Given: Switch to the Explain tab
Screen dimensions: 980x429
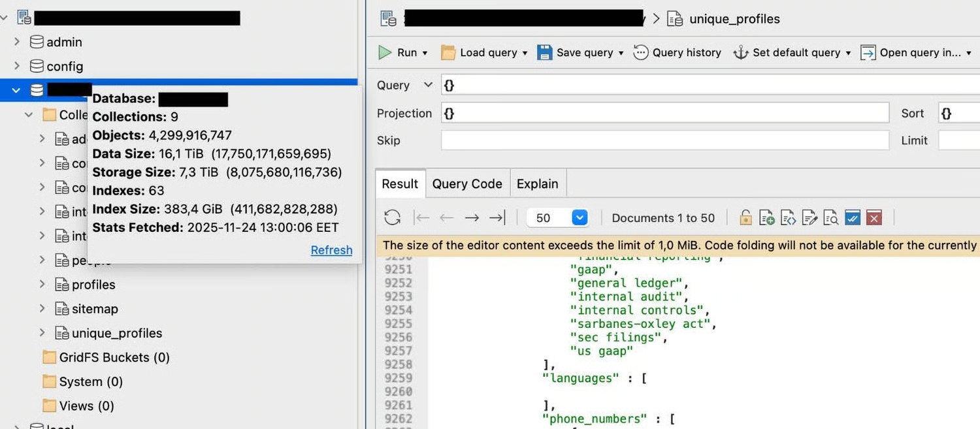Looking at the screenshot, I should coord(537,184).
